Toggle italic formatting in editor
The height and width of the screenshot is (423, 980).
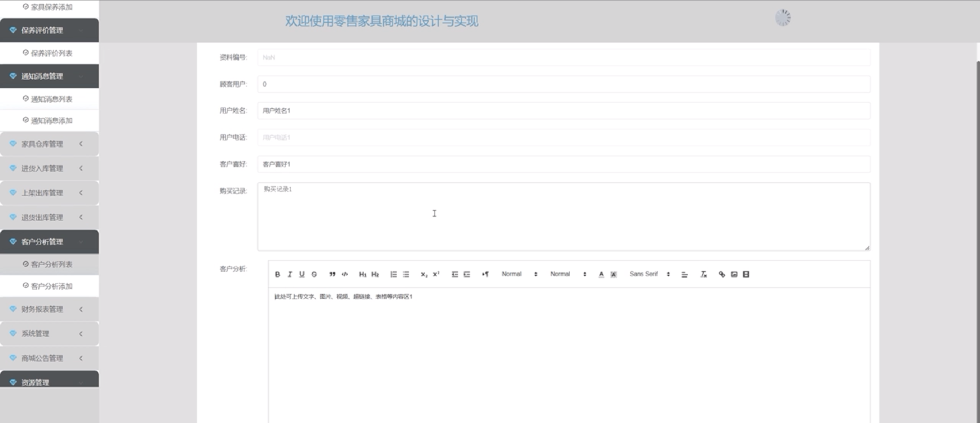(x=290, y=274)
